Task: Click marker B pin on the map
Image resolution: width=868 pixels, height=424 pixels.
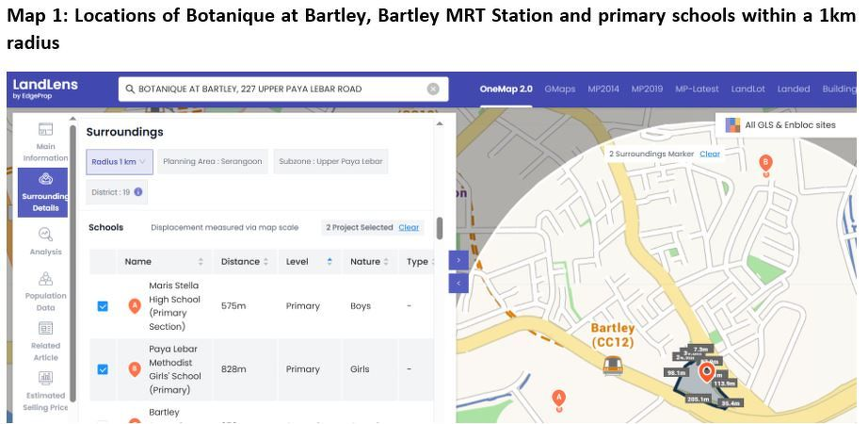Action: 765,165
